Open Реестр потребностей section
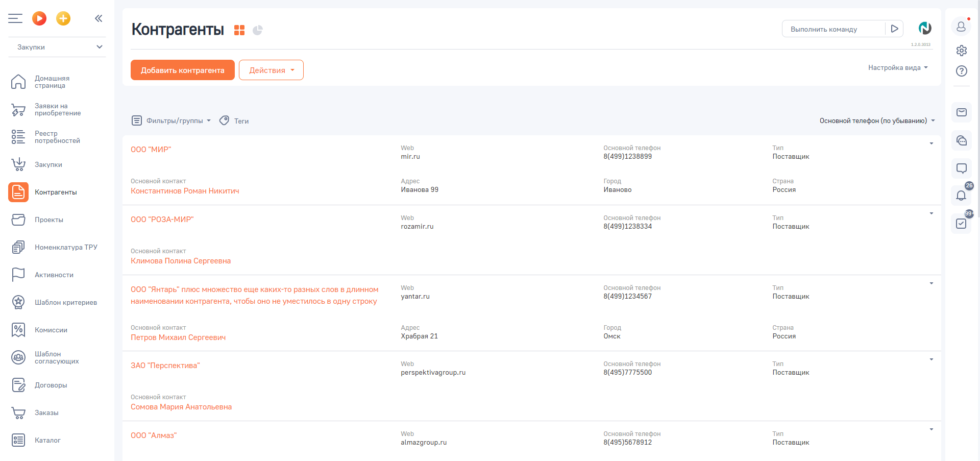The width and height of the screenshot is (980, 461). (x=57, y=137)
